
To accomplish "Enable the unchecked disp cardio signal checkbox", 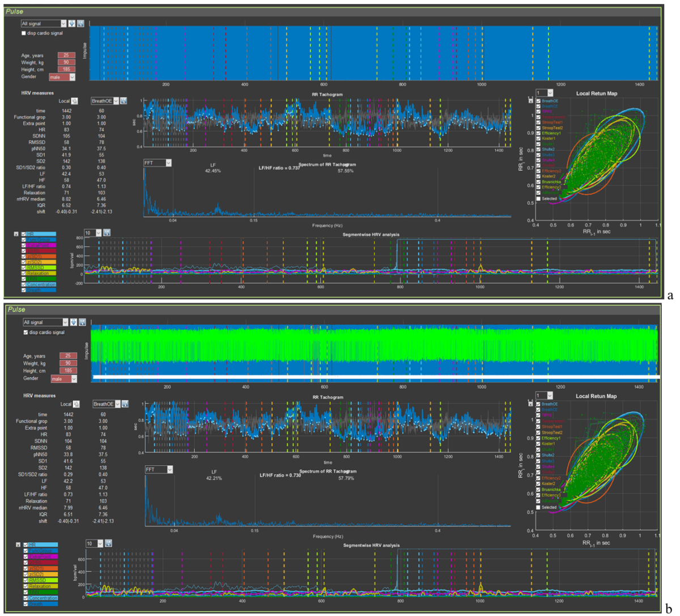I will click(24, 33).
